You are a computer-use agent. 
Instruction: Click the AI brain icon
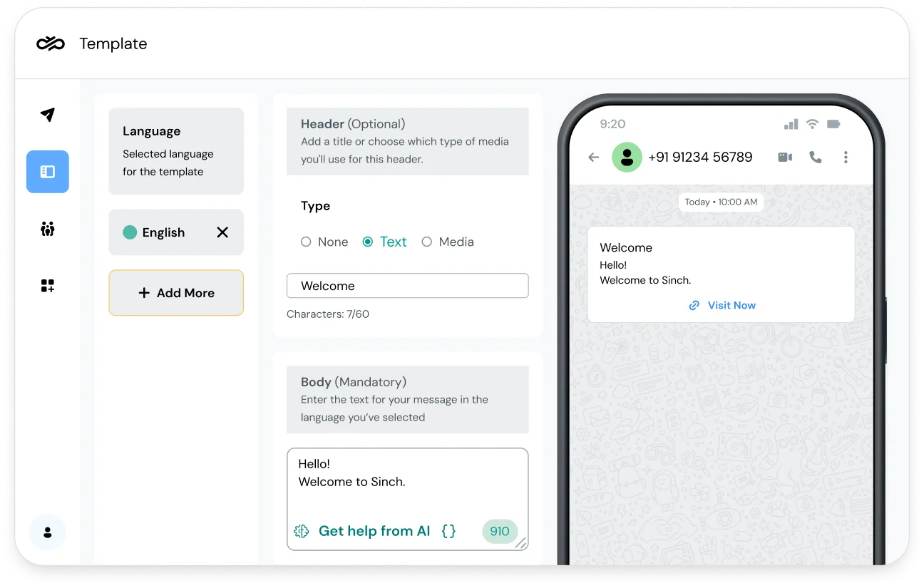[x=302, y=531]
